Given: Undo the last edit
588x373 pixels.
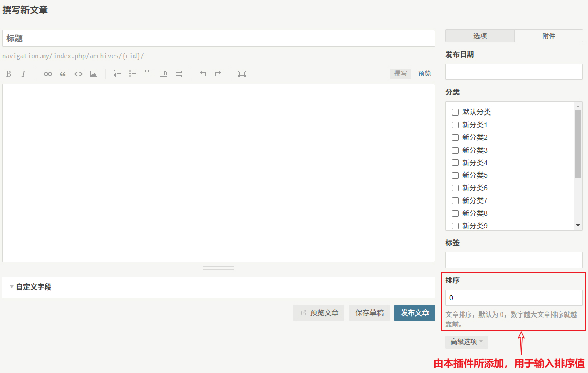Looking at the screenshot, I should (203, 74).
